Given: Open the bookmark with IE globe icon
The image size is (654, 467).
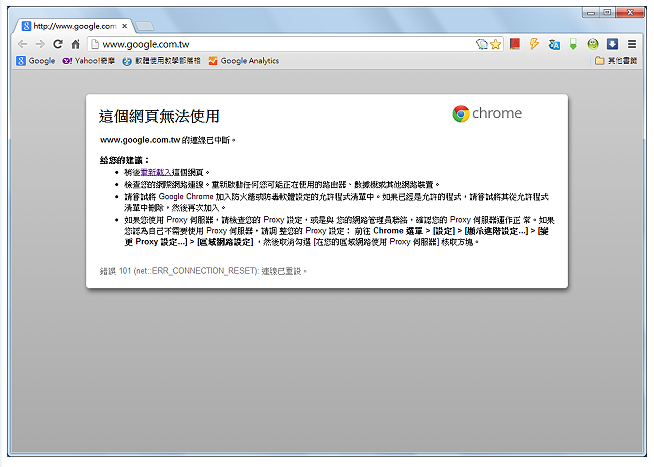Looking at the screenshot, I should [x=161, y=61].
